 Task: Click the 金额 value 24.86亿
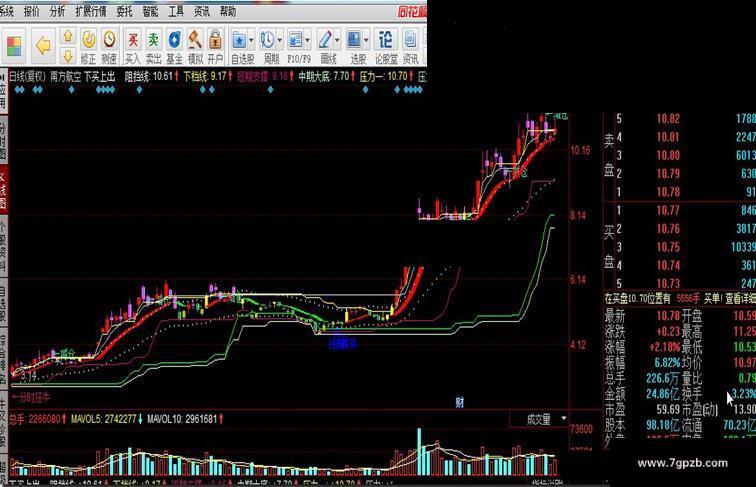click(662, 393)
